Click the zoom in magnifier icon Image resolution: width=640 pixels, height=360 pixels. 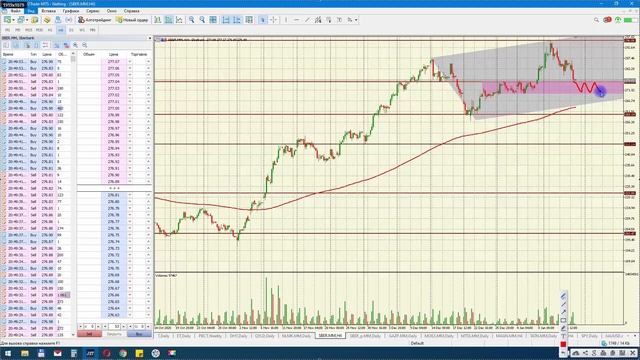point(191,20)
